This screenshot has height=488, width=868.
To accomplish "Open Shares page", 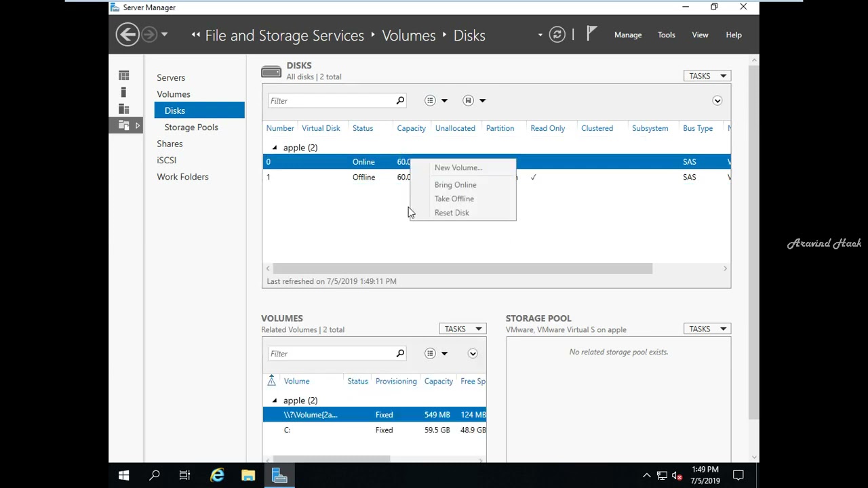I will [170, 144].
